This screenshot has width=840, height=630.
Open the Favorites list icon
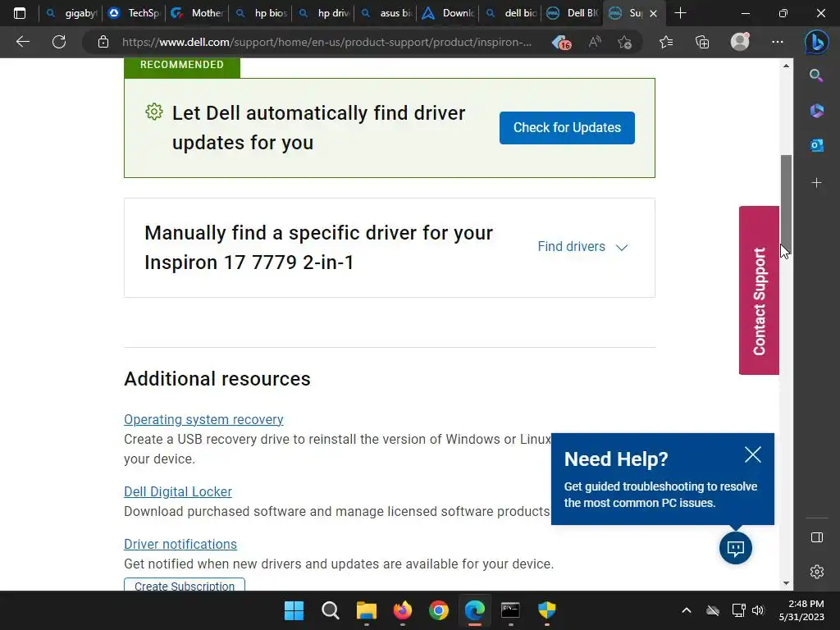[x=666, y=42]
